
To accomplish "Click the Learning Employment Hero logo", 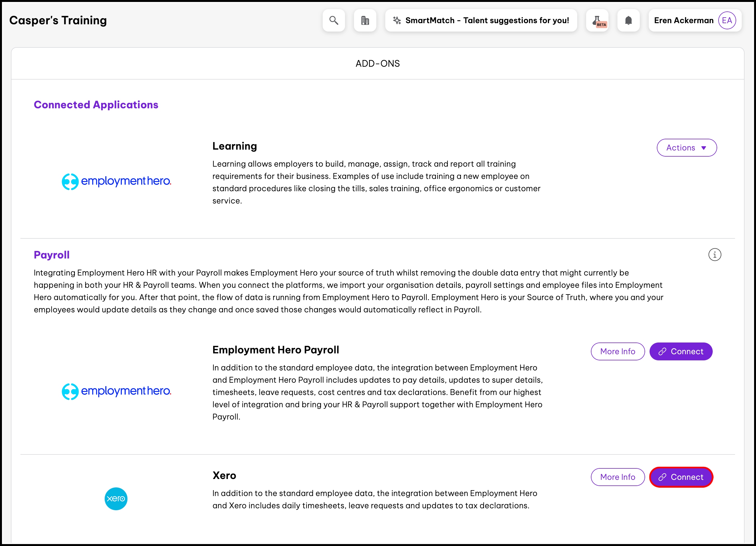I will click(116, 181).
